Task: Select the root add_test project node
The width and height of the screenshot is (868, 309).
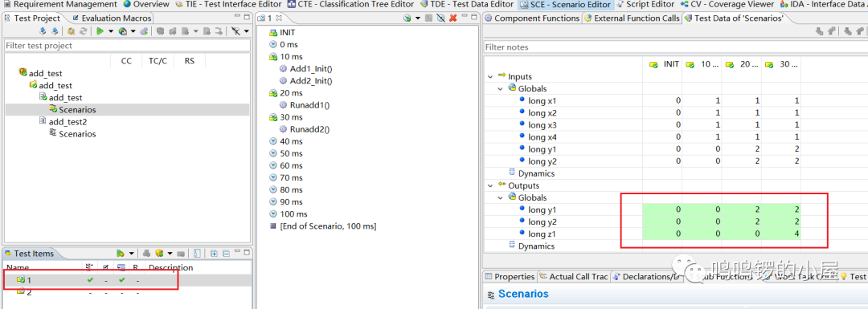Action: 40,74
